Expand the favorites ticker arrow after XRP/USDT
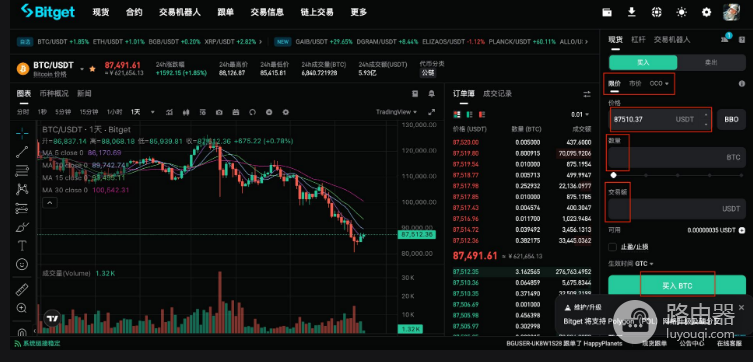The width and height of the screenshot is (753, 362). [x=260, y=42]
